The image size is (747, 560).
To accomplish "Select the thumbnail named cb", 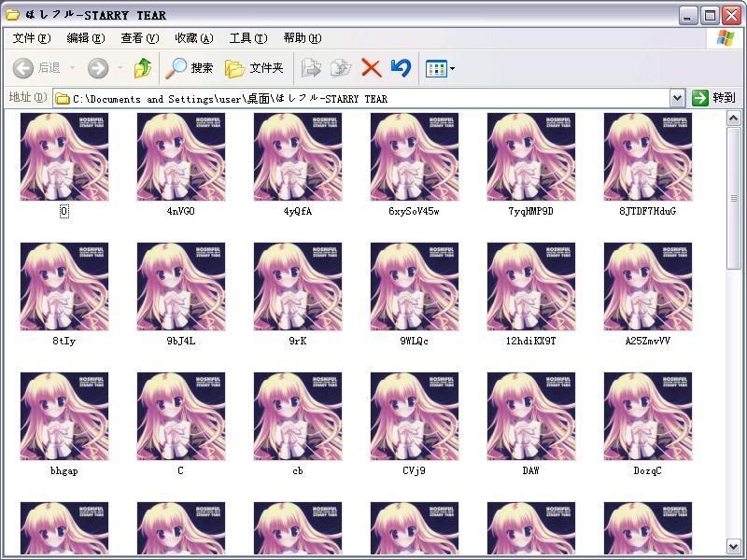I will (298, 416).
